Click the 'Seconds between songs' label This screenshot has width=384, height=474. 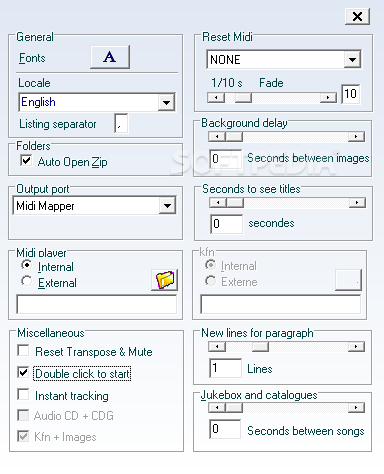pyautogui.click(x=306, y=431)
